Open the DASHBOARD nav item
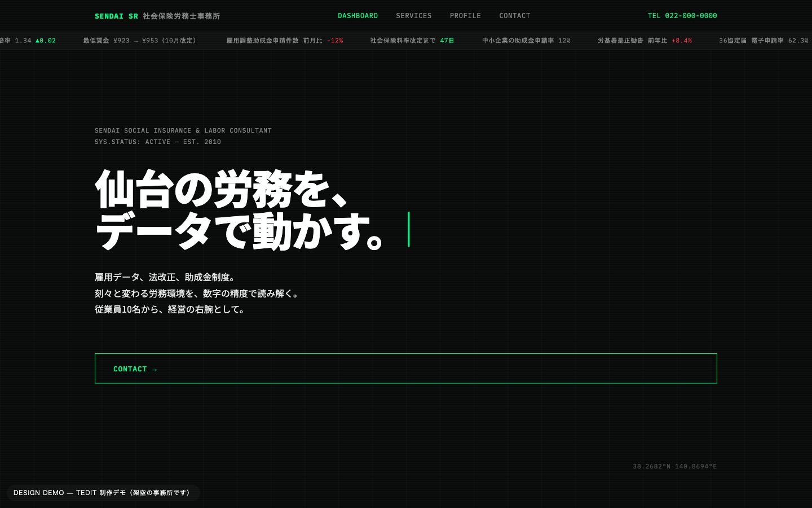This screenshot has height=508, width=812. [x=358, y=16]
